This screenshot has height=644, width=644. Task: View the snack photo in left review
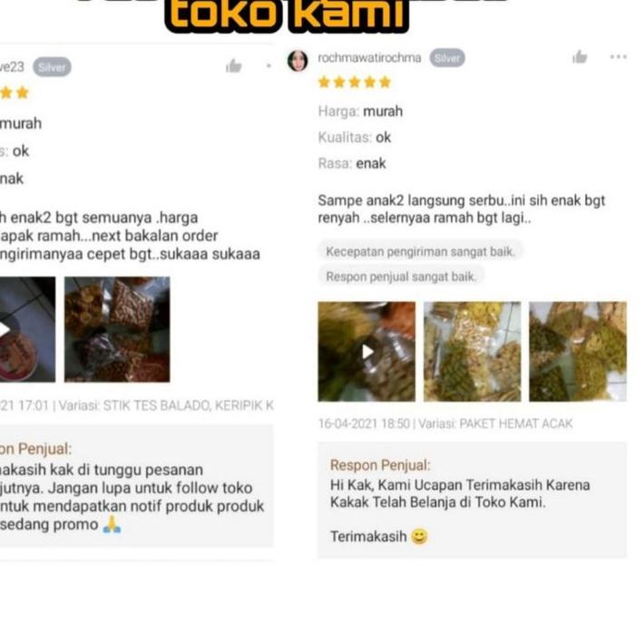pos(117,329)
